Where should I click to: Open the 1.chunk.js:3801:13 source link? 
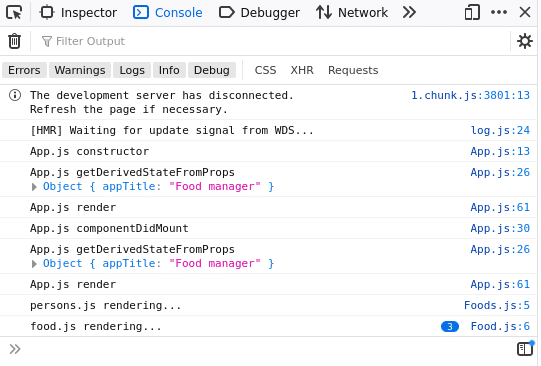[470, 95]
